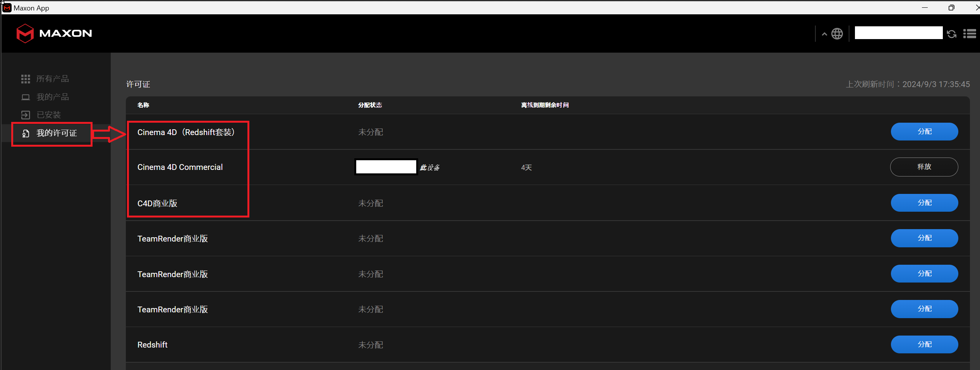Assign the first TeamRender商业版 license

tap(924, 238)
